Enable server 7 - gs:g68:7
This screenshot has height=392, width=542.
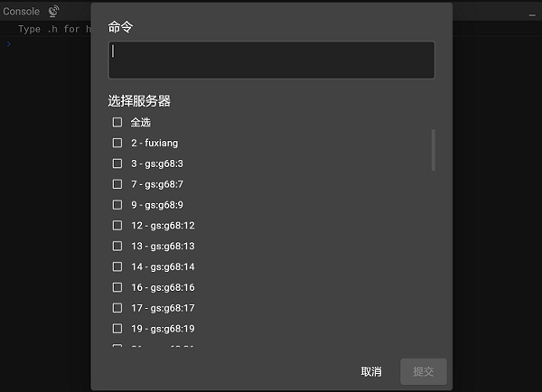pyautogui.click(x=117, y=184)
